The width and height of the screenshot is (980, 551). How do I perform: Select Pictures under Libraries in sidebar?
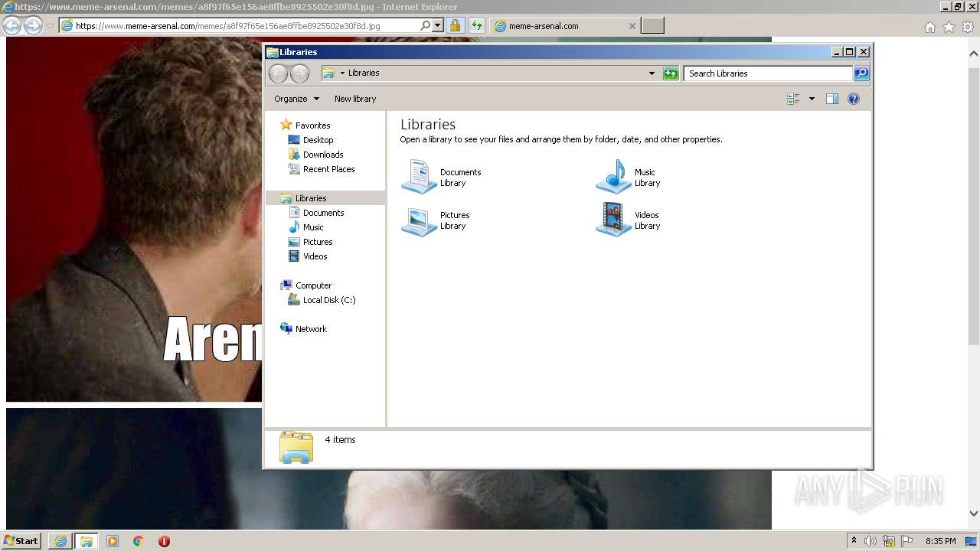318,242
